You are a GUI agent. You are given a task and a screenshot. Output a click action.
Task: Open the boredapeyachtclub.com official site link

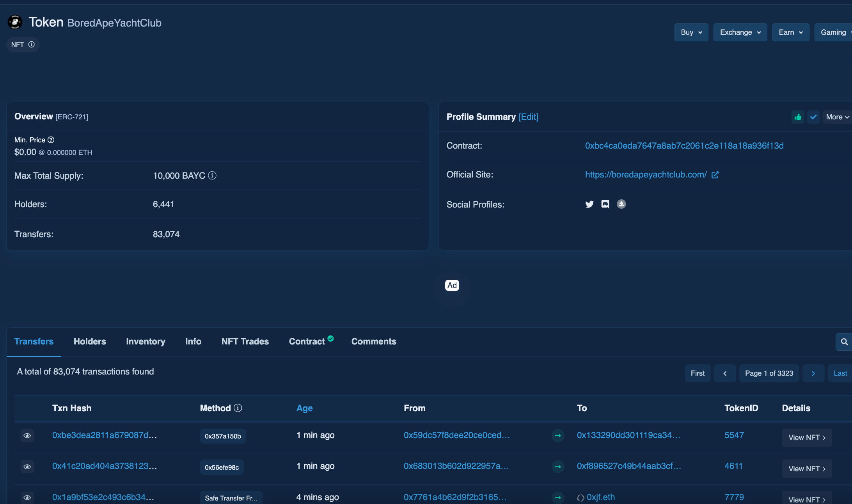coord(646,174)
